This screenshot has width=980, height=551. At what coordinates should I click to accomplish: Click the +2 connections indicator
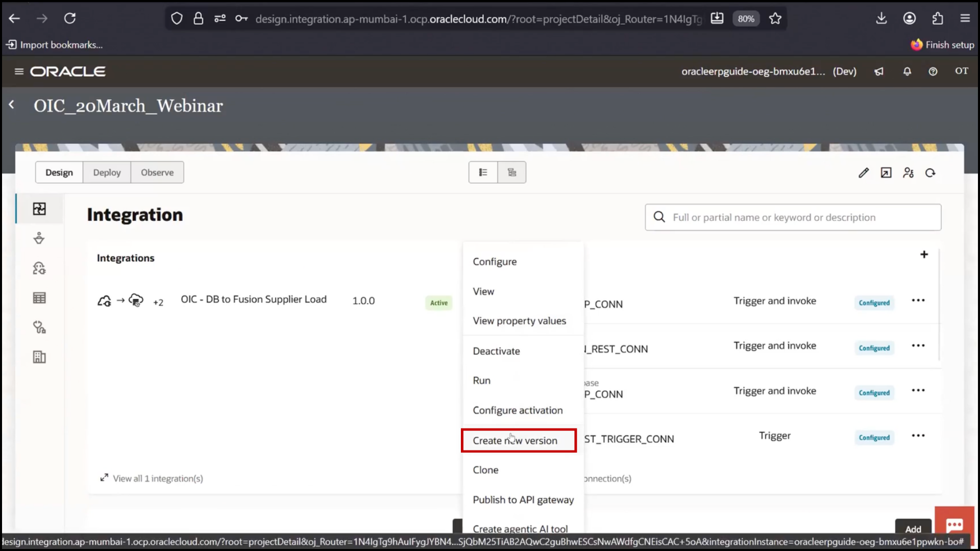pos(158,302)
